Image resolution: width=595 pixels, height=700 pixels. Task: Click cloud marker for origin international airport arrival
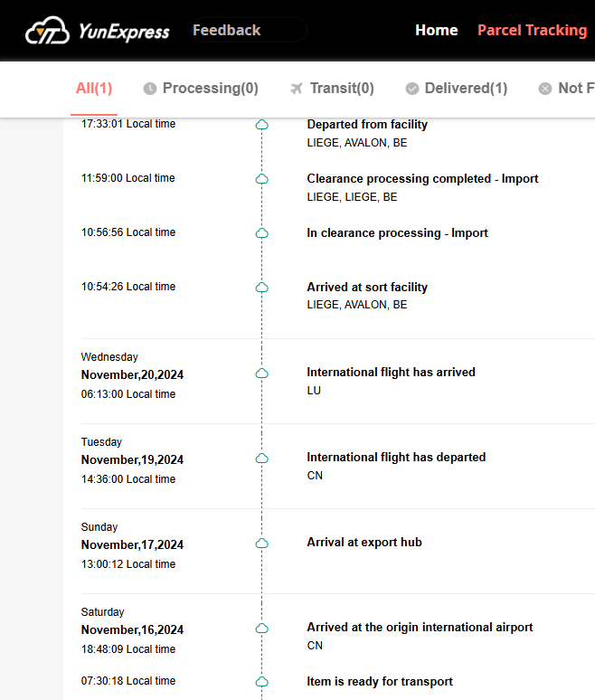[262, 628]
